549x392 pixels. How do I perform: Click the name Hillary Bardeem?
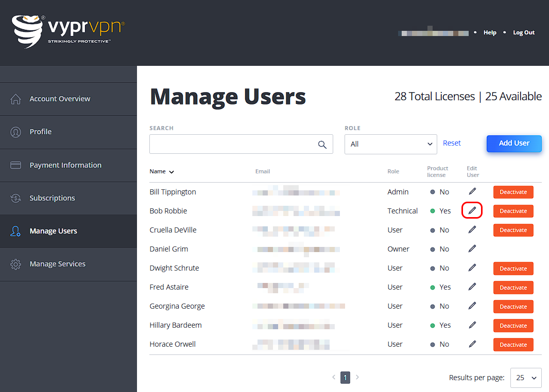point(176,325)
